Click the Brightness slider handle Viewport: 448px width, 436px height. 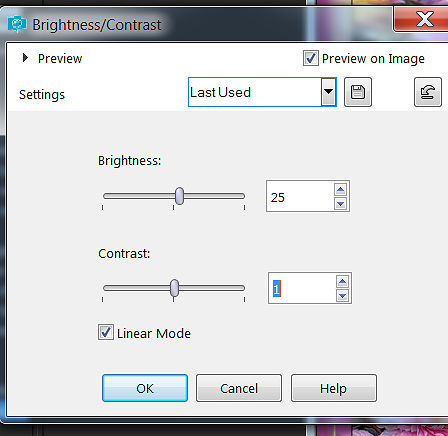[x=179, y=196]
